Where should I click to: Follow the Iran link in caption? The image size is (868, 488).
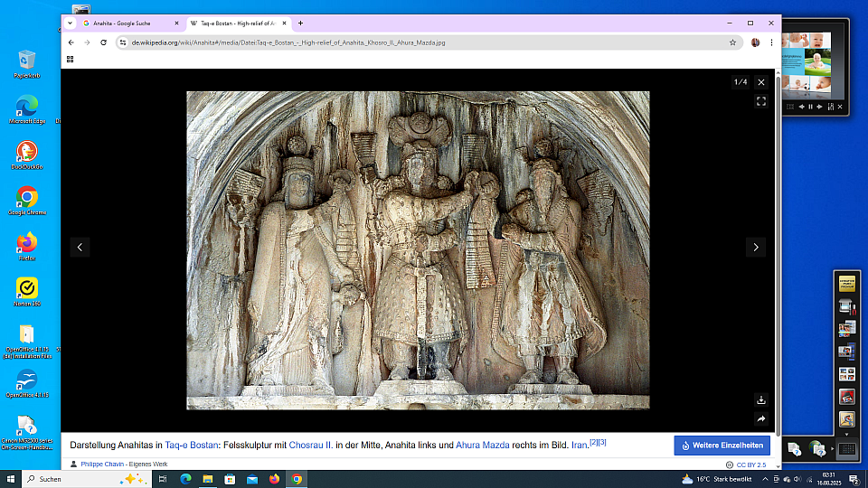[579, 445]
